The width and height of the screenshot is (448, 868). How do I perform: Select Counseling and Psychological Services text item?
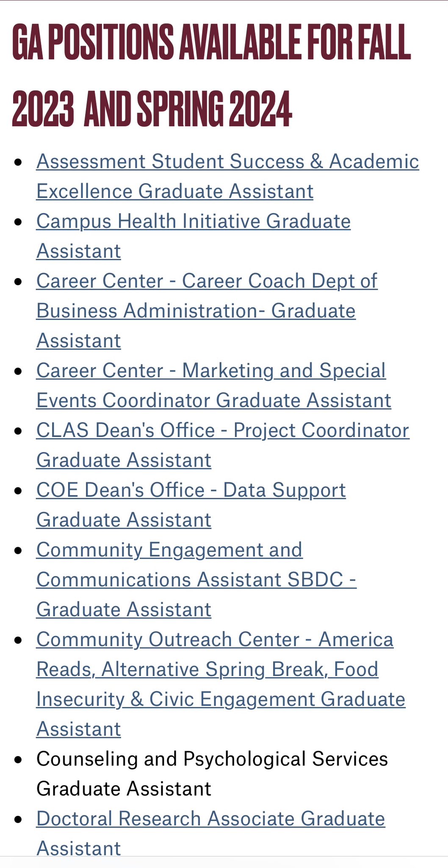coord(212,773)
